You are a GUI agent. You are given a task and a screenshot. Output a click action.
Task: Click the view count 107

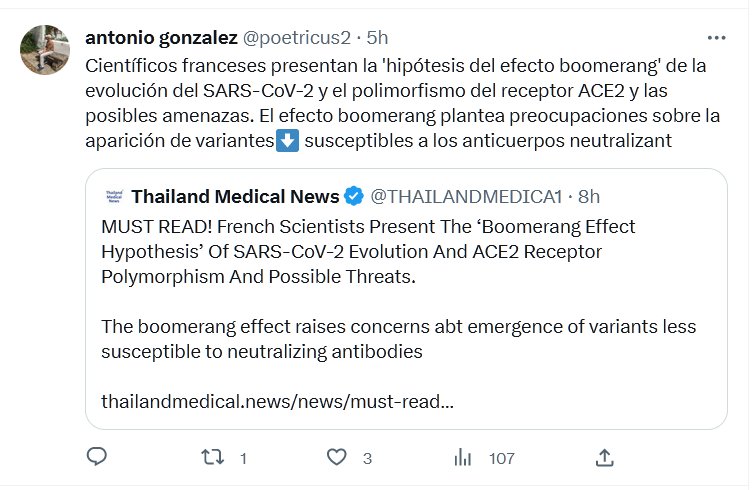coord(501,458)
